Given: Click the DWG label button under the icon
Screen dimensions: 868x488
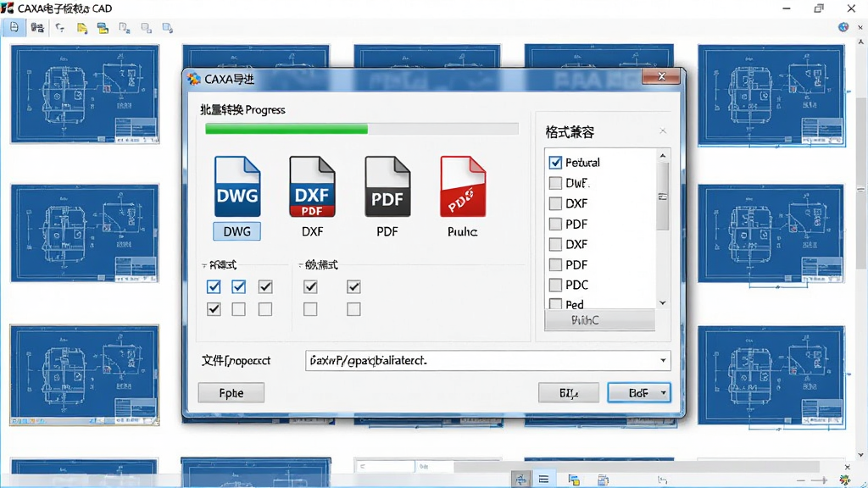Looking at the screenshot, I should point(237,231).
